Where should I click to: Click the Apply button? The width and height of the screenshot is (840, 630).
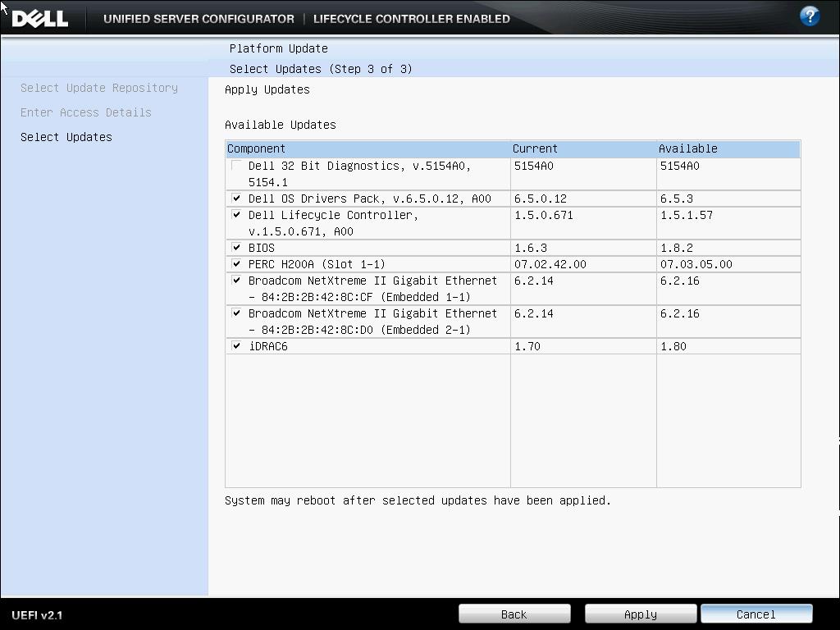click(641, 614)
